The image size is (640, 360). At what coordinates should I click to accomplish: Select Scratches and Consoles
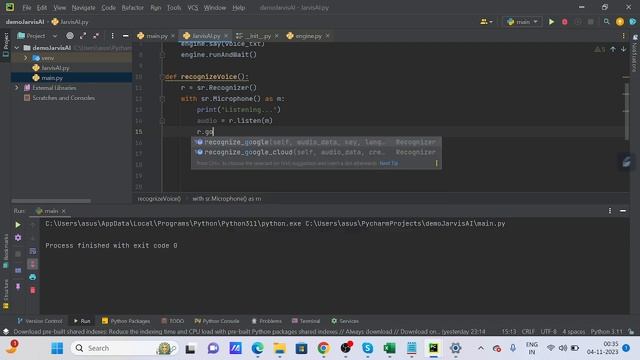point(64,98)
